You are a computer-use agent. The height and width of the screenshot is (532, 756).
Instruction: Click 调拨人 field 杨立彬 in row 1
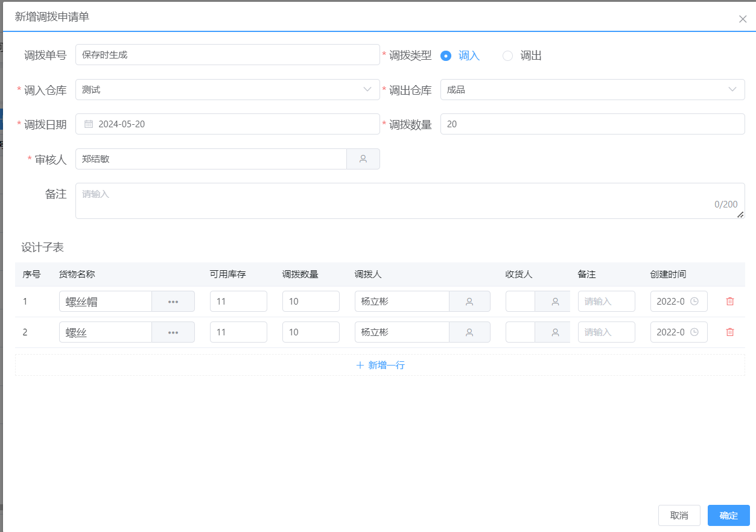tap(402, 302)
